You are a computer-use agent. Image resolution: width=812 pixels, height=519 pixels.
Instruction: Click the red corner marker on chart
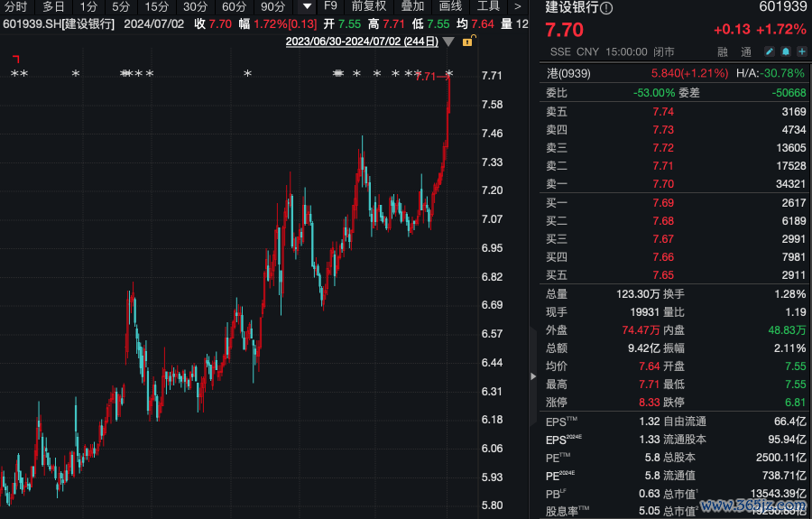(x=15, y=59)
